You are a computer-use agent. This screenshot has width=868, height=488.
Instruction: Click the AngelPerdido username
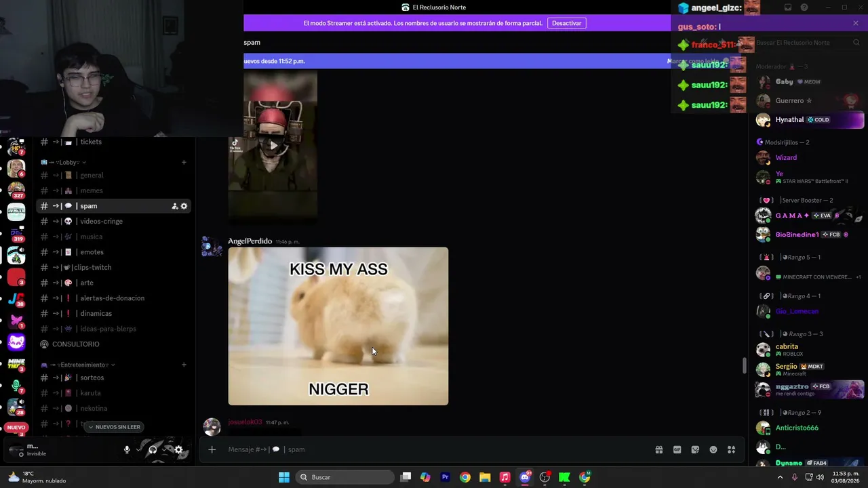click(250, 241)
